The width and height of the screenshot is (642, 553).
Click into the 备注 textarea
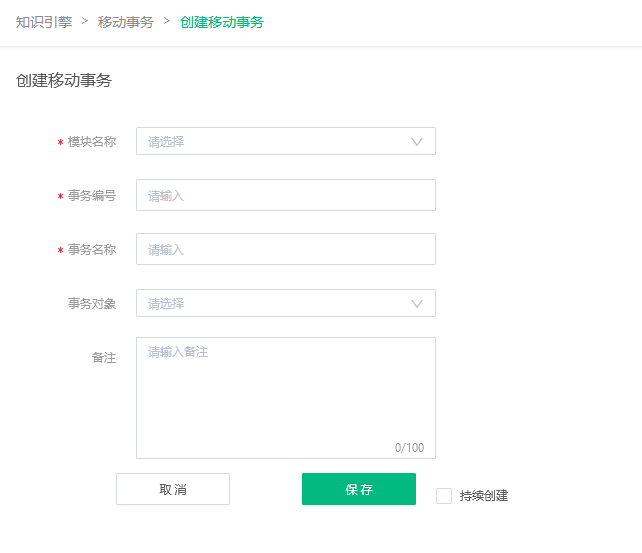click(x=286, y=398)
